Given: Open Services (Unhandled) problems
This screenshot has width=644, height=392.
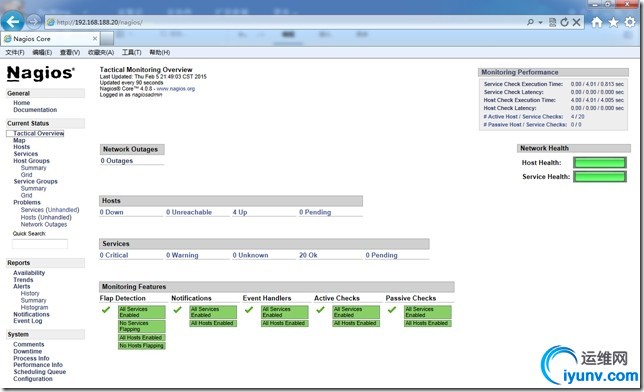Looking at the screenshot, I should (50, 210).
